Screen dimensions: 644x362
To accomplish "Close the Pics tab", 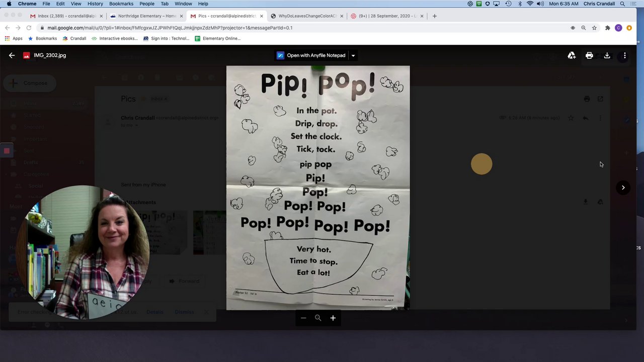I will 262,16.
